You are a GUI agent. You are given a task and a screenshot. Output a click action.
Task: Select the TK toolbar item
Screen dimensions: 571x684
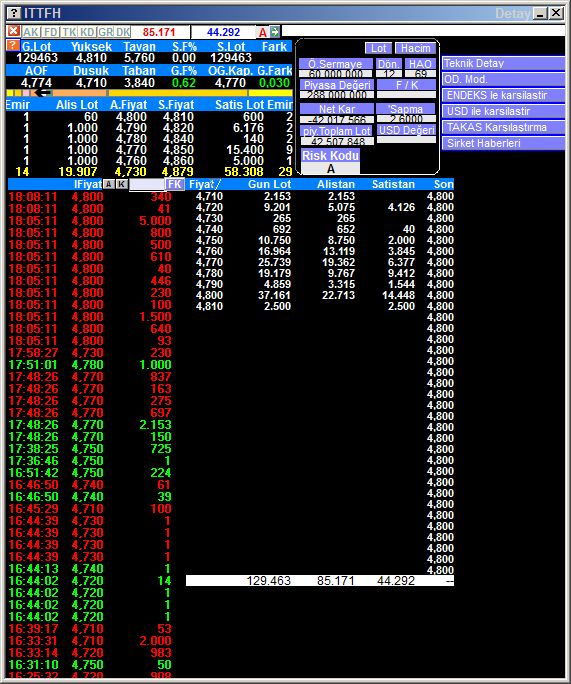[69, 32]
